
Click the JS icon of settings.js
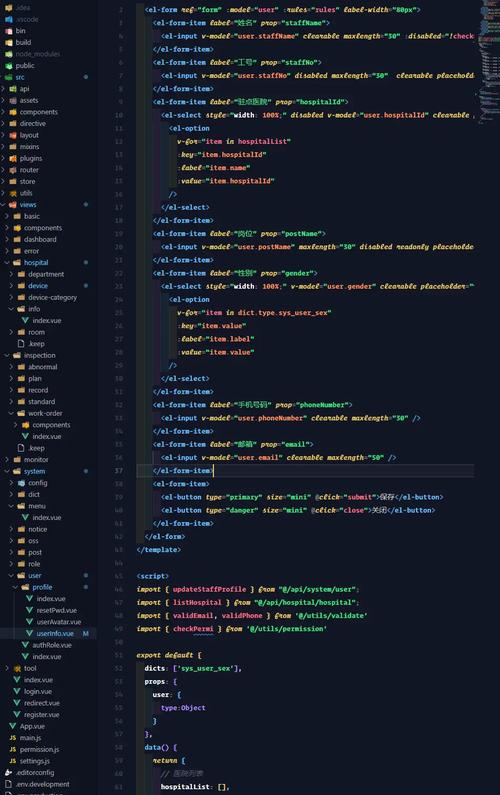13,761
